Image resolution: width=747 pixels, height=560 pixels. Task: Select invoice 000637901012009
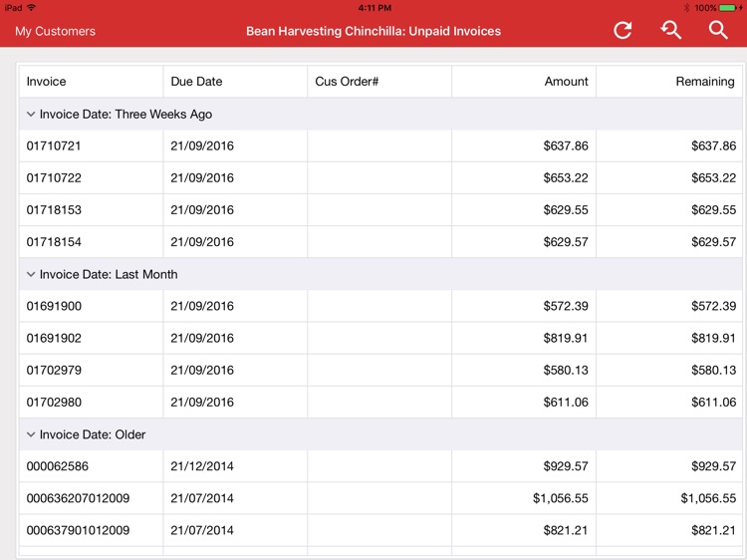point(78,530)
